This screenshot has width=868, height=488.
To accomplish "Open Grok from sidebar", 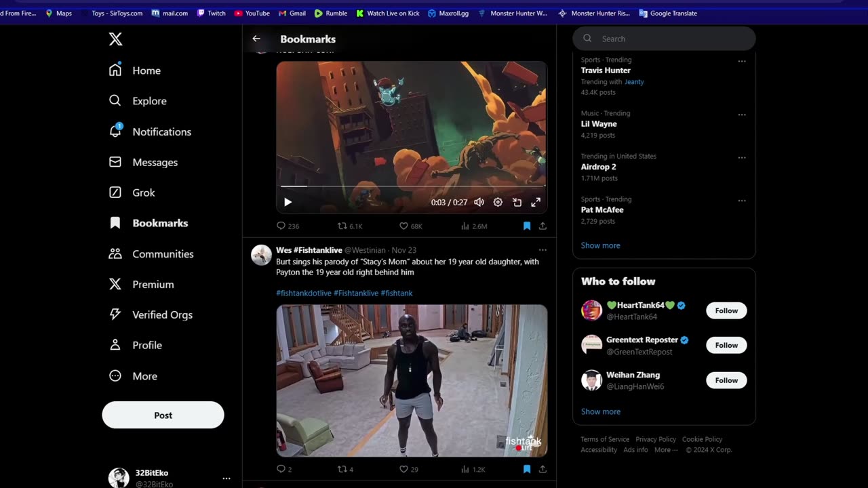I will [x=132, y=192].
